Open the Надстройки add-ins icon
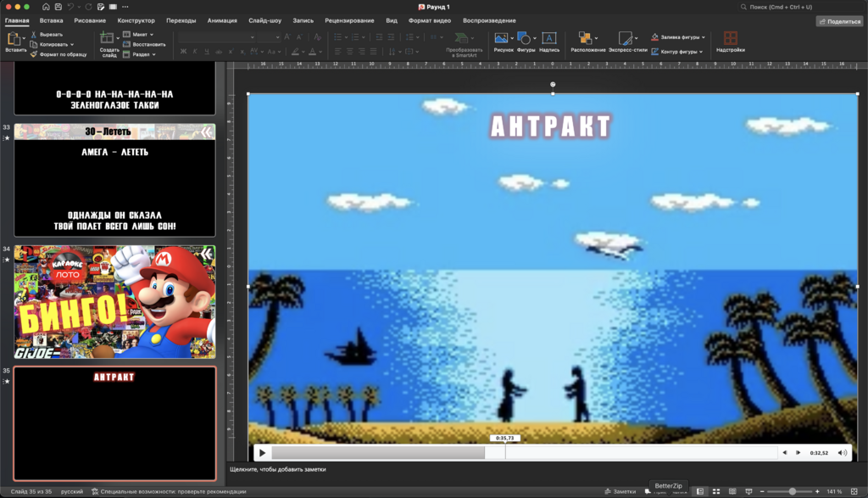This screenshot has height=498, width=868. (x=730, y=42)
